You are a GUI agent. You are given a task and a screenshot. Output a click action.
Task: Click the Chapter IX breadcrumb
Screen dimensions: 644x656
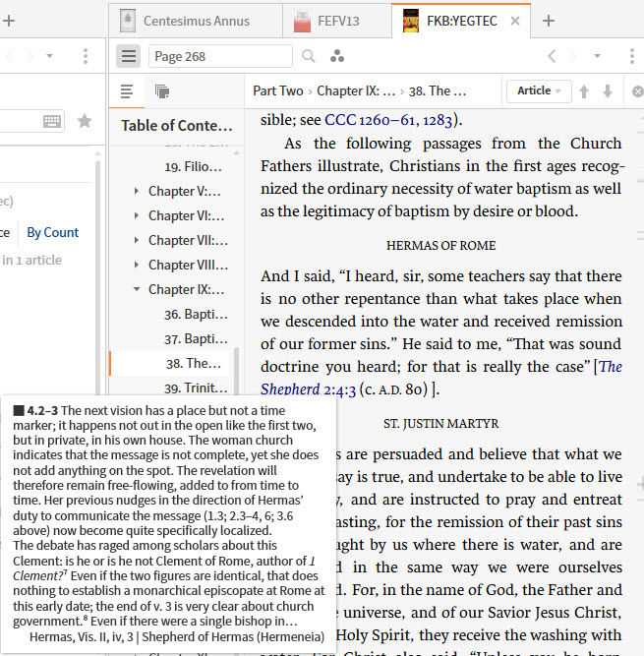click(x=356, y=90)
